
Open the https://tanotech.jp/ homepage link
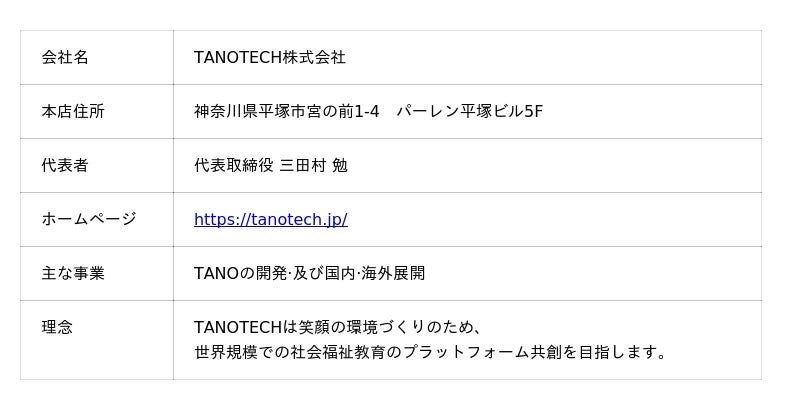[x=270, y=220]
